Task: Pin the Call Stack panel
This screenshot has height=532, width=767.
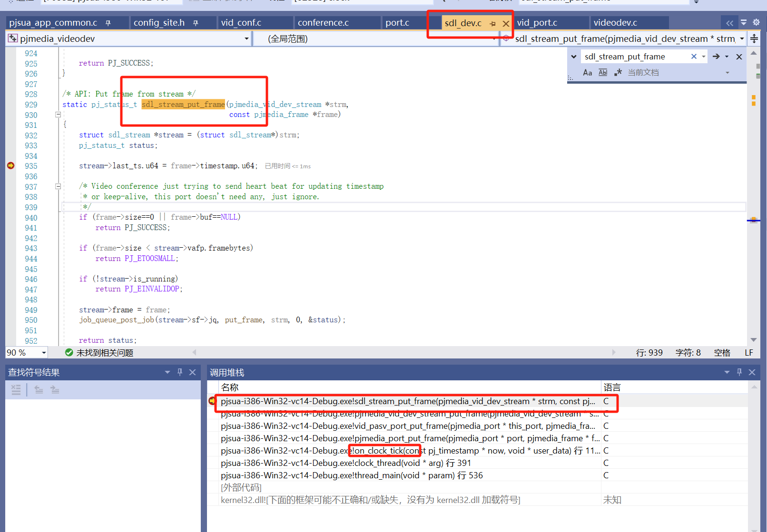Action: click(739, 372)
